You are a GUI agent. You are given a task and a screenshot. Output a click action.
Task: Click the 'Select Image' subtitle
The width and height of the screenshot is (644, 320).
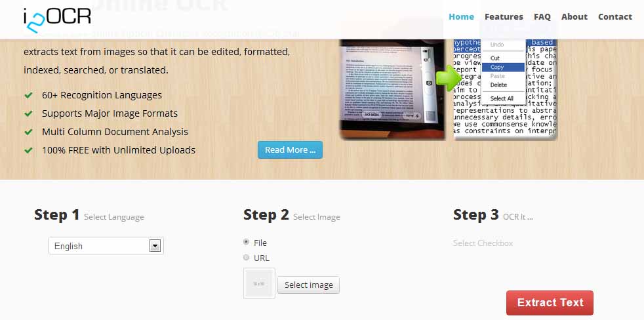[x=317, y=217]
